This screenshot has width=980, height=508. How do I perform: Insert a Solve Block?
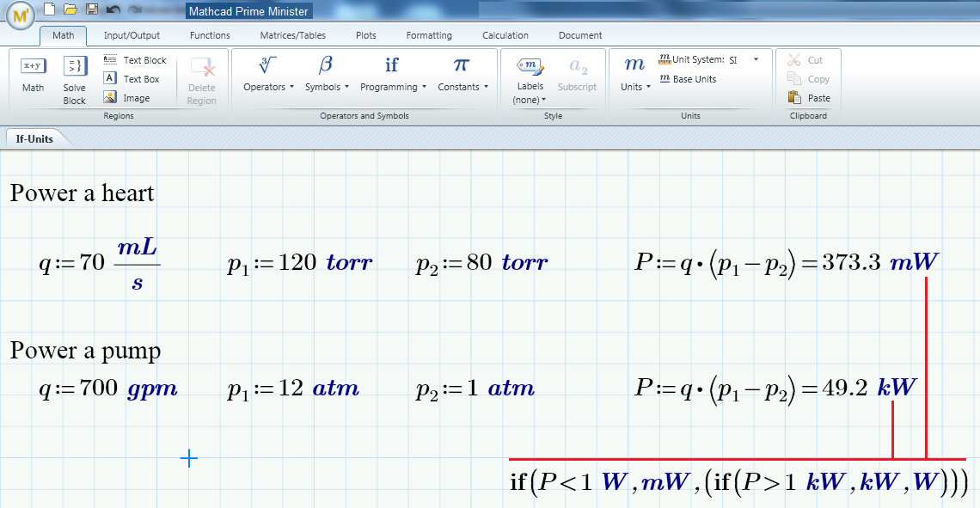click(75, 80)
